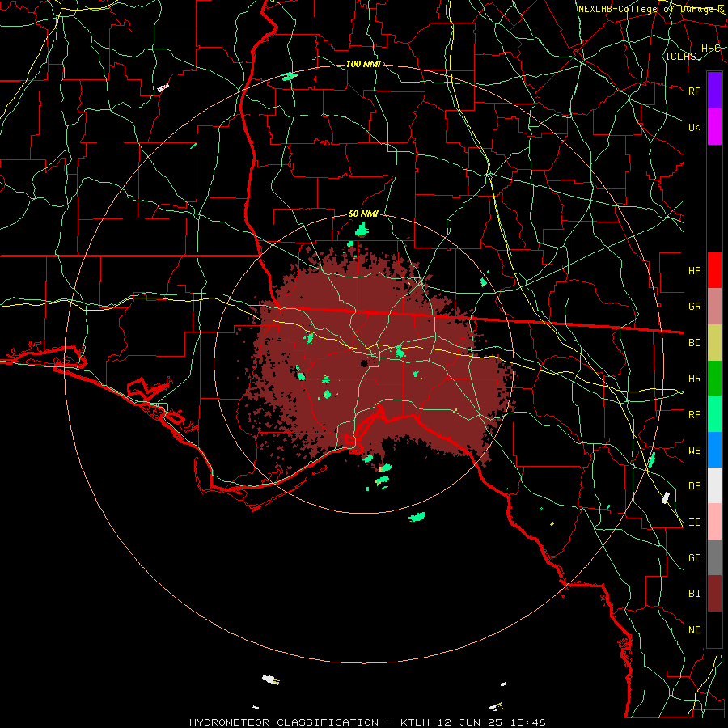Click the gray GC legend swatch

[x=714, y=557]
